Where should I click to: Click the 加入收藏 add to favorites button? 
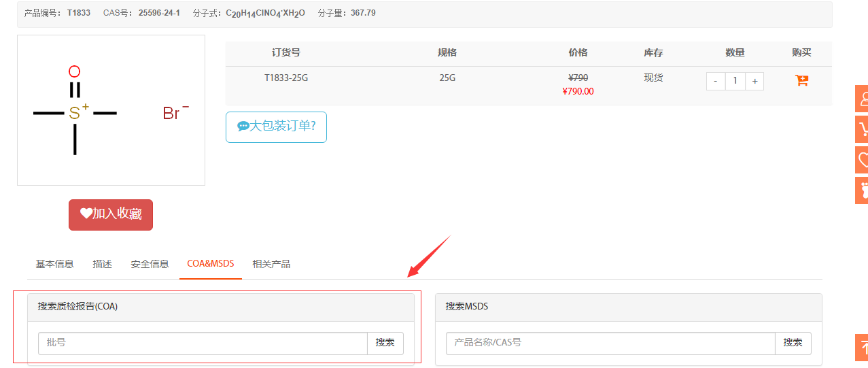click(111, 215)
